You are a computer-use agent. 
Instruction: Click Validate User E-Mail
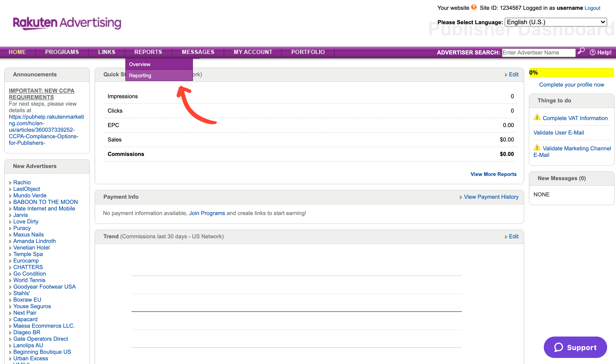coord(558,132)
